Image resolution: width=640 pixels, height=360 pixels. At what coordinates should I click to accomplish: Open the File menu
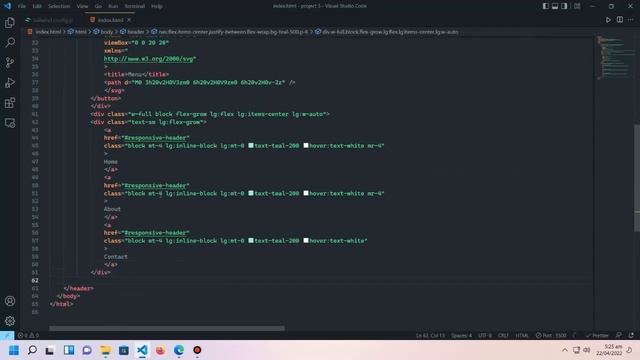(22, 6)
